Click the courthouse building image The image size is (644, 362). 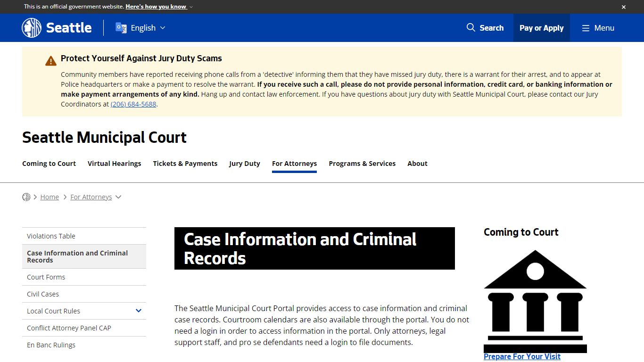[x=535, y=301]
